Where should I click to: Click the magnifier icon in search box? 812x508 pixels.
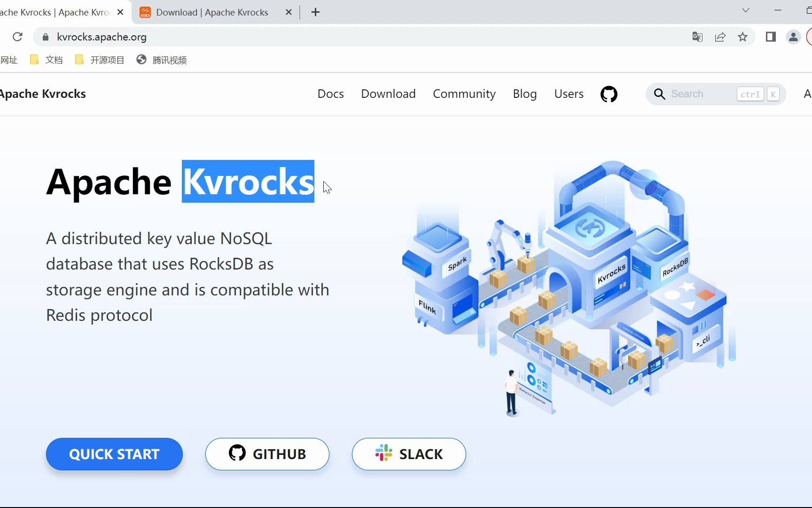point(659,94)
